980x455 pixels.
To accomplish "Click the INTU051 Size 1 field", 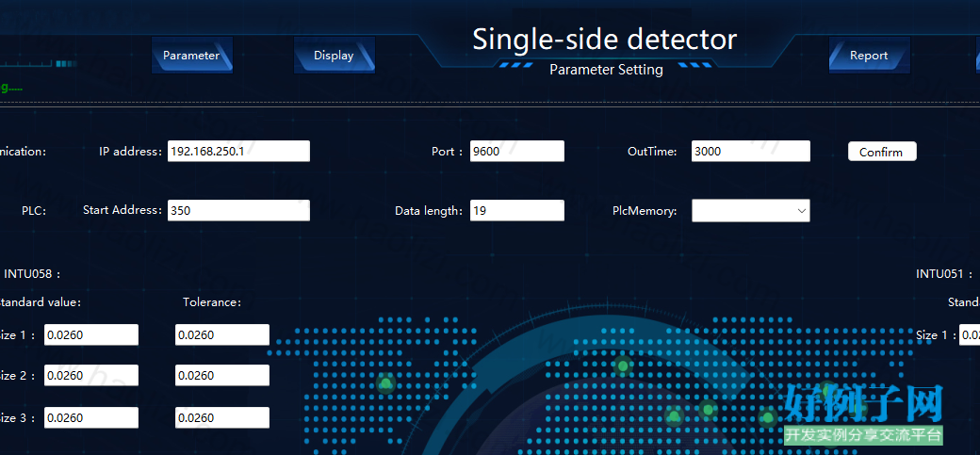I will (970, 335).
